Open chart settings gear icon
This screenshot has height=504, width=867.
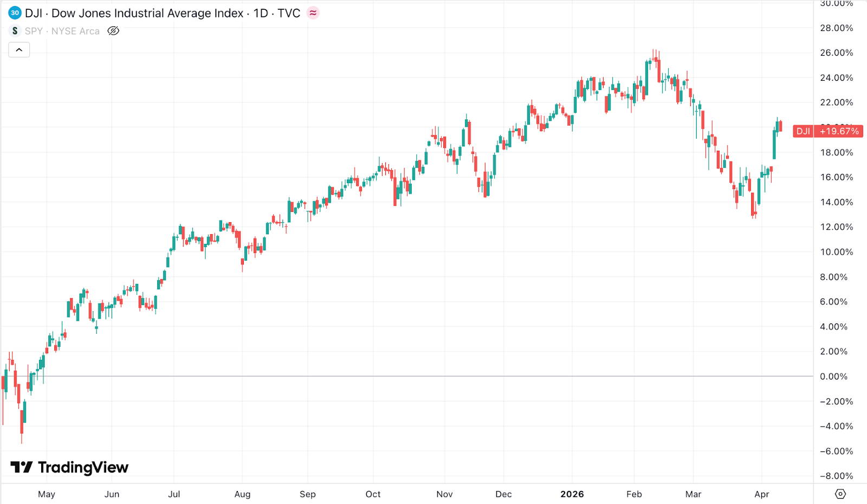pyautogui.click(x=840, y=494)
